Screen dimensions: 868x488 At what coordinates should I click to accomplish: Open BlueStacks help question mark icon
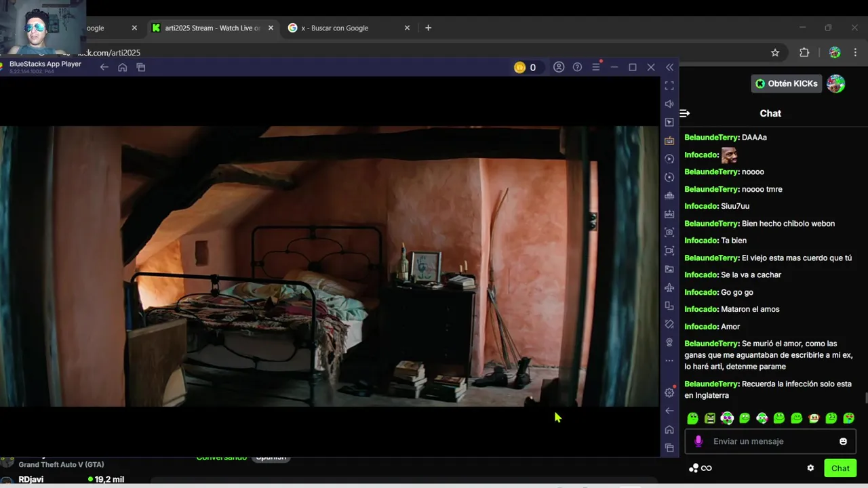coord(577,67)
